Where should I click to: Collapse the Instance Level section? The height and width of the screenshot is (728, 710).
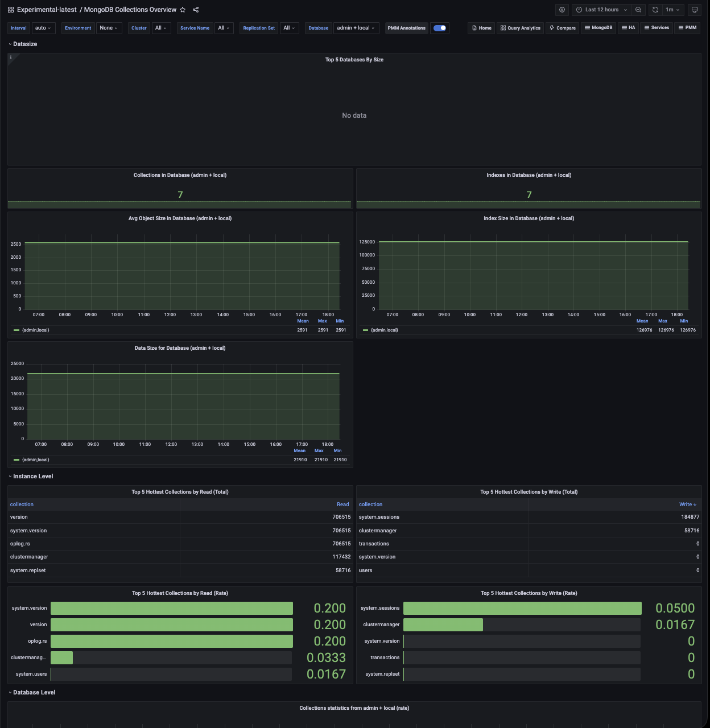32,477
